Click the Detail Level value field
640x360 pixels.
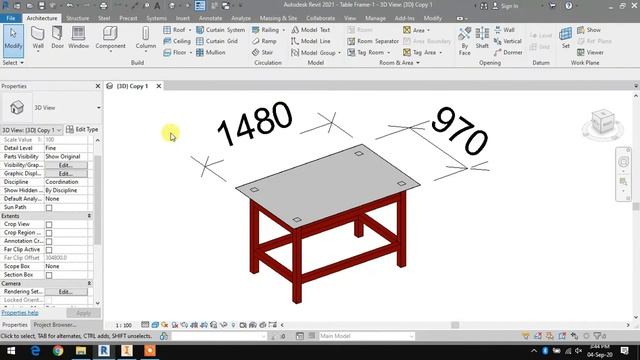pyautogui.click(x=66, y=148)
